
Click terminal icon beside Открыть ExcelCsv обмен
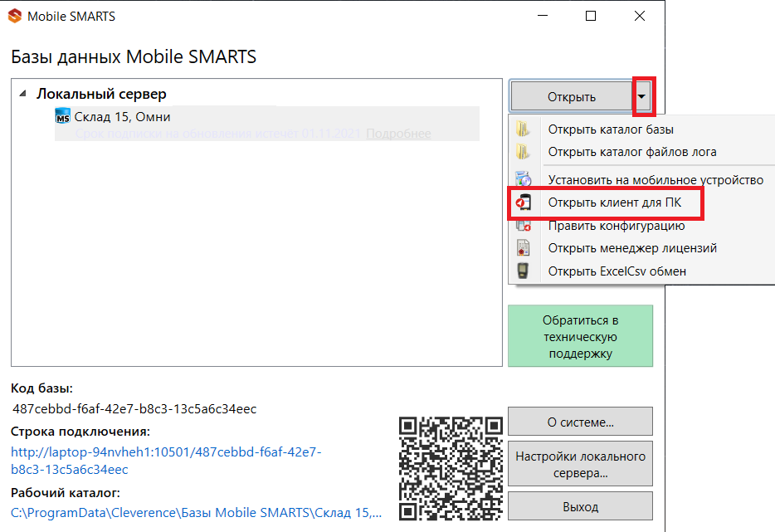523,271
